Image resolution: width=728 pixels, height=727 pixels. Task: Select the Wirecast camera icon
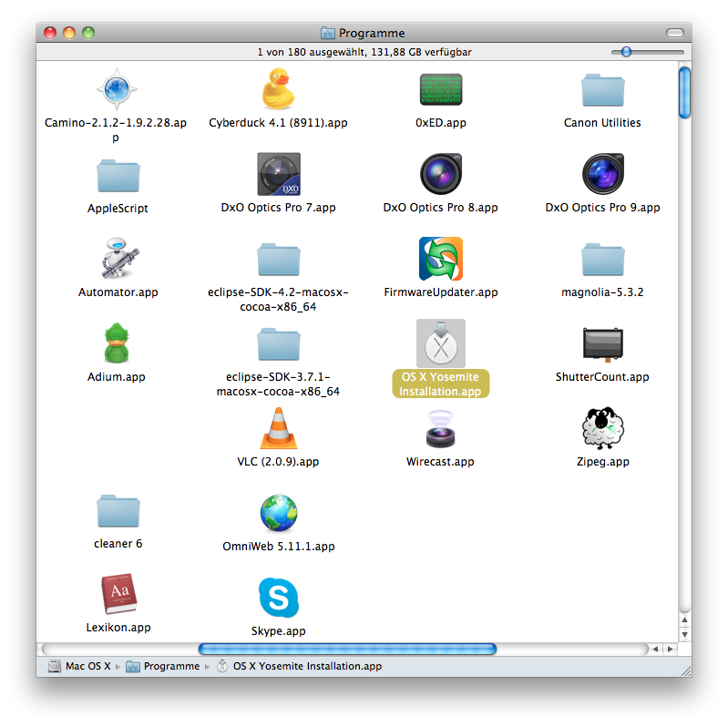(x=441, y=428)
